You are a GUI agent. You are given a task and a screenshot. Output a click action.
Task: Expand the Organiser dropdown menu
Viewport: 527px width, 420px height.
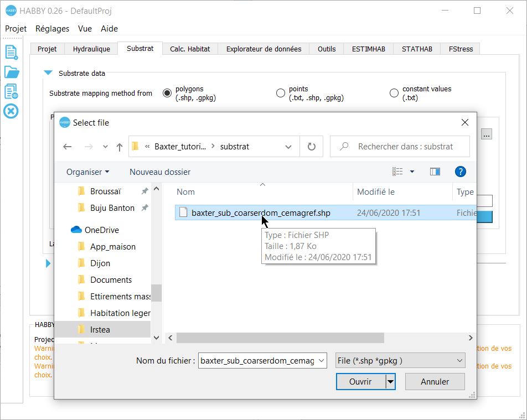tap(87, 172)
